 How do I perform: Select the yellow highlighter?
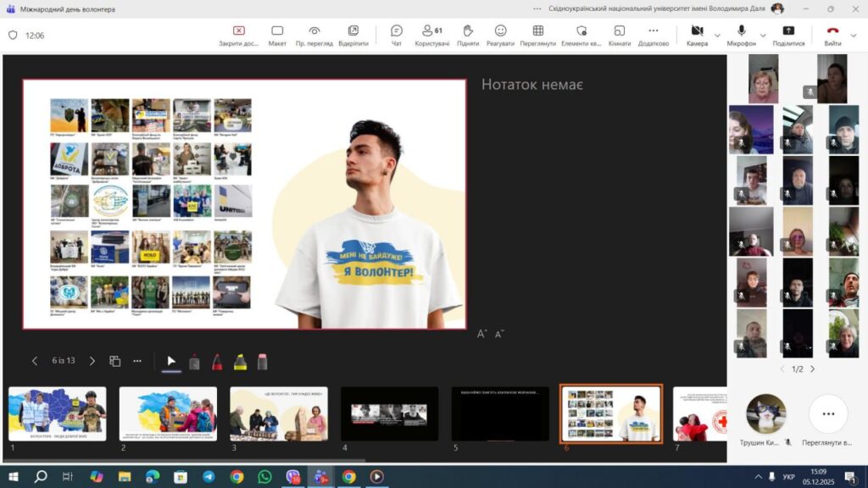pyautogui.click(x=240, y=362)
